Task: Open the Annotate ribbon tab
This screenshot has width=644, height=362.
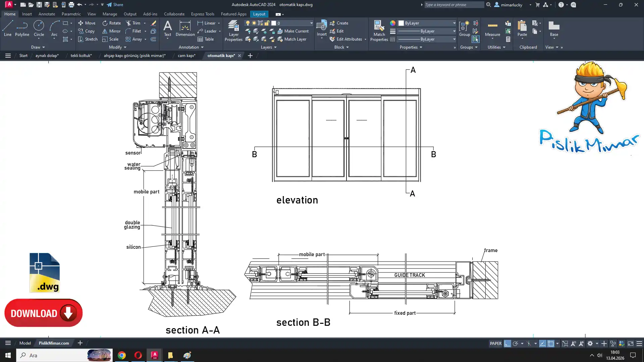Action: pyautogui.click(x=47, y=14)
